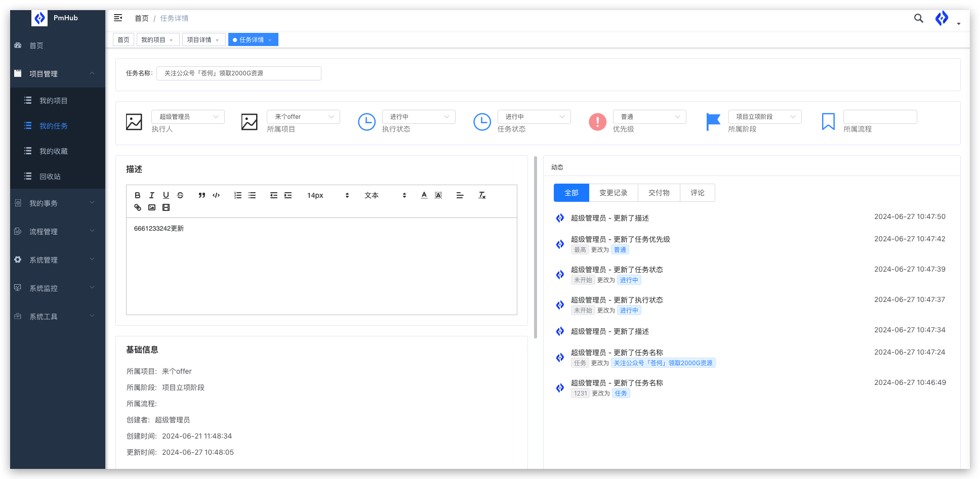
Task: Click 首页 in the breadcrumb
Action: (141, 18)
